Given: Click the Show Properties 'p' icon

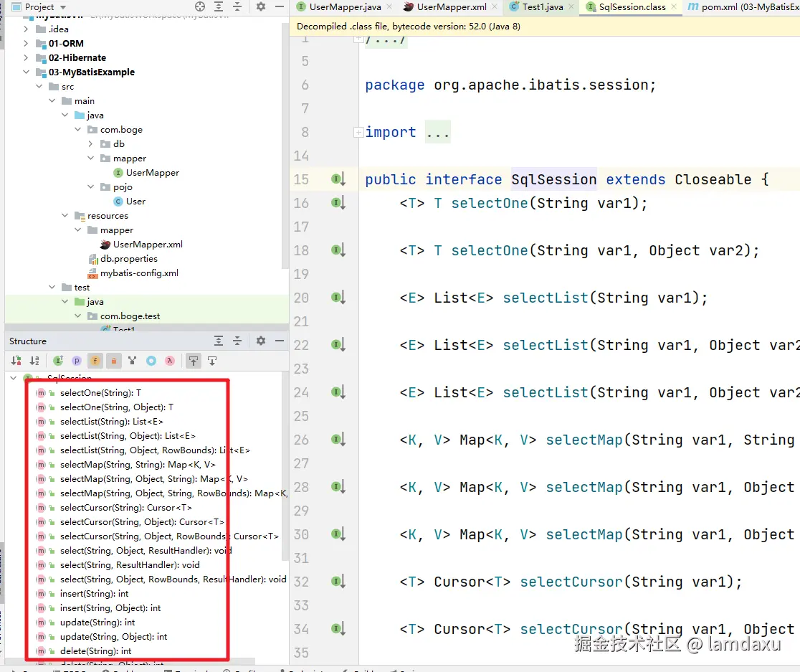Looking at the screenshot, I should click(76, 361).
